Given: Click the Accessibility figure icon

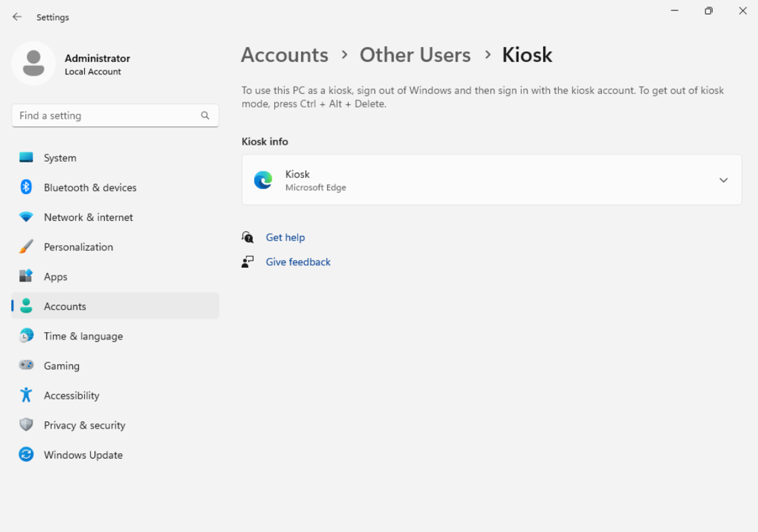Looking at the screenshot, I should point(26,395).
